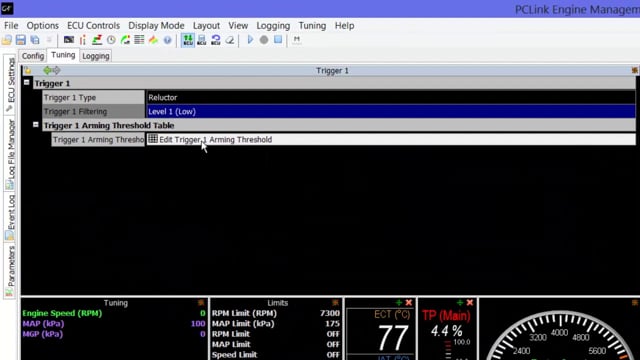The image size is (640, 360).
Task: Open the table rows list toolbar icon
Action: coord(139,40)
